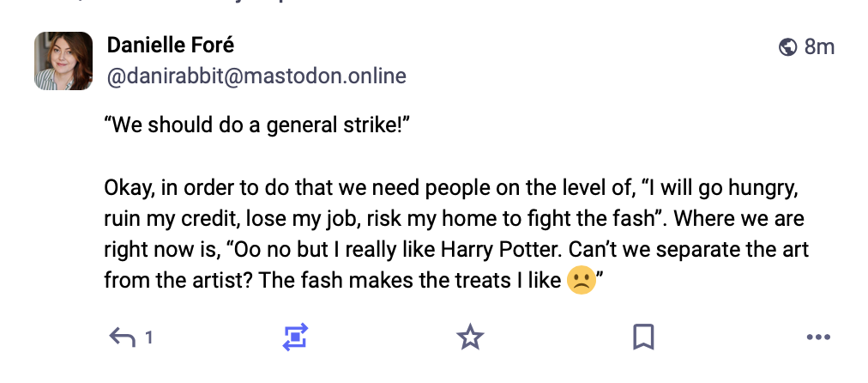The width and height of the screenshot is (868, 383).
Task: Click the reply count number 1
Action: point(148,337)
